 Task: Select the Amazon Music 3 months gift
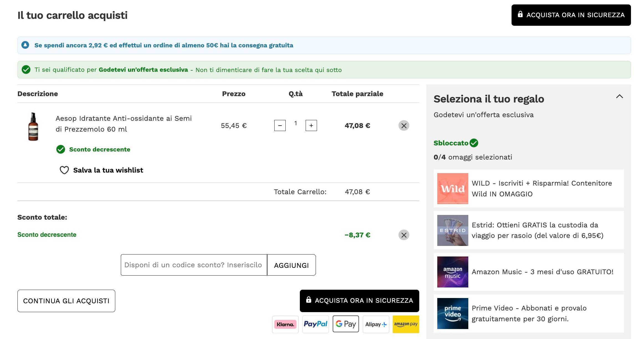529,272
